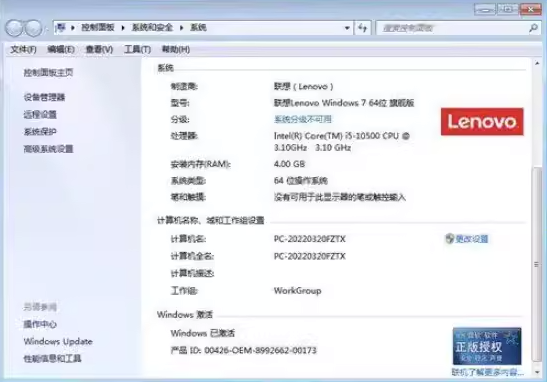Click the Lenovo logo image
The width and height of the screenshot is (547, 382).
point(482,121)
